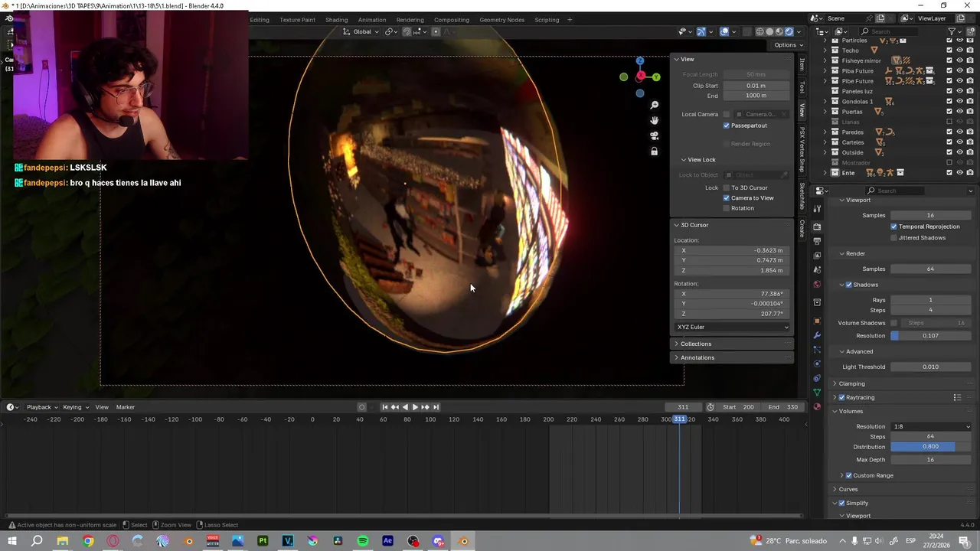Select rendered viewport shading mode
980x551 pixels.
pyautogui.click(x=789, y=31)
